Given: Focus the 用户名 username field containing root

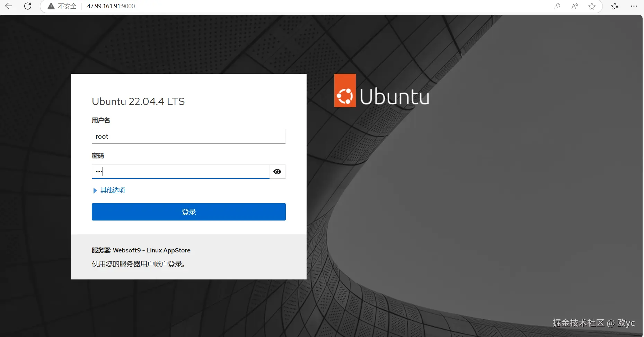Looking at the screenshot, I should (x=189, y=136).
